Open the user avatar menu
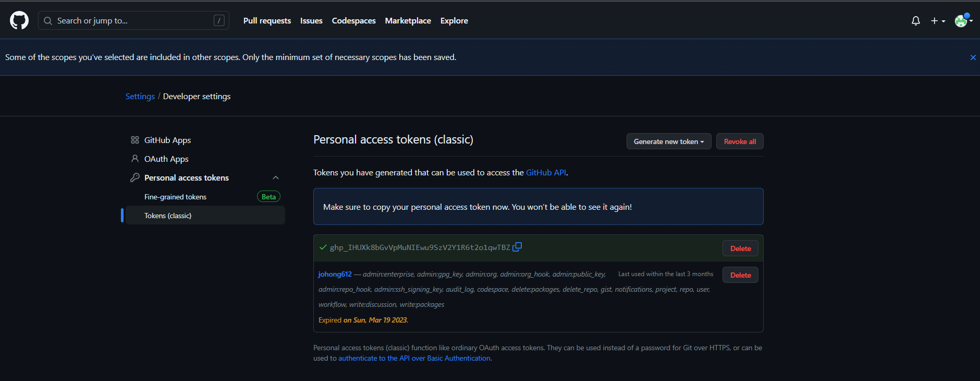Image resolution: width=980 pixels, height=381 pixels. point(963,21)
